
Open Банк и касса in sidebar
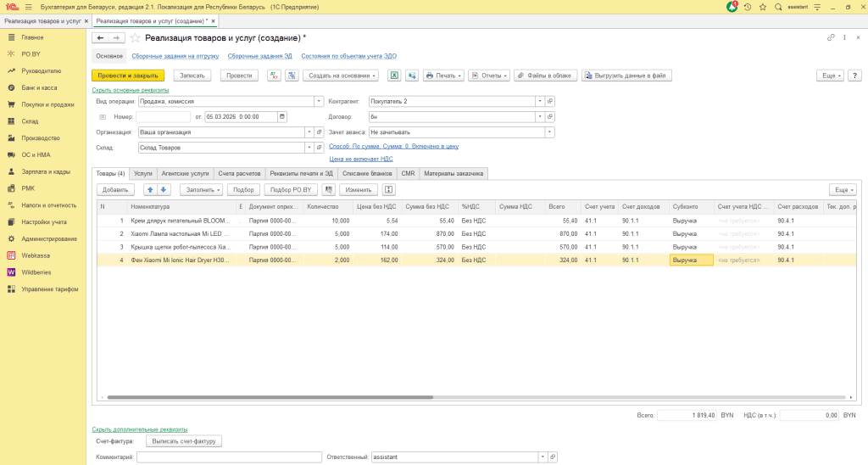(39, 87)
